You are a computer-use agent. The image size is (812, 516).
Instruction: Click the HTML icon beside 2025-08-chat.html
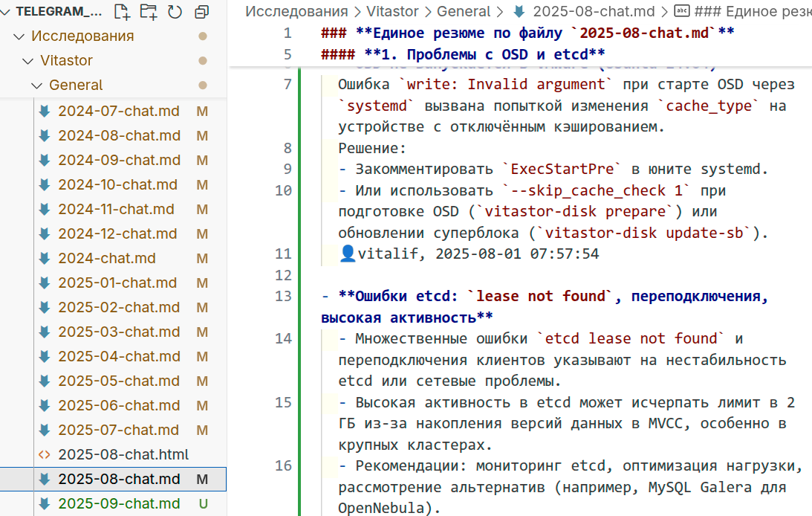coord(45,454)
